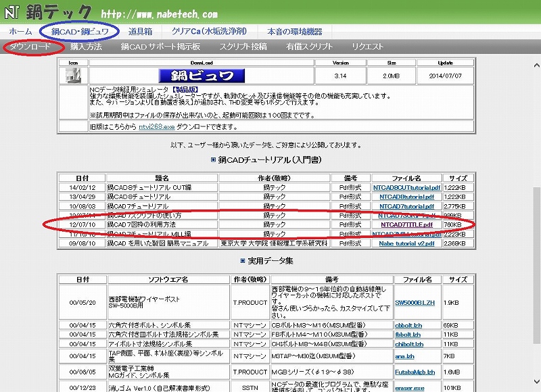The height and width of the screenshot is (392, 541).
Task: Open クリアCa(水垢洗浄剤) menu item
Action: click(x=209, y=31)
